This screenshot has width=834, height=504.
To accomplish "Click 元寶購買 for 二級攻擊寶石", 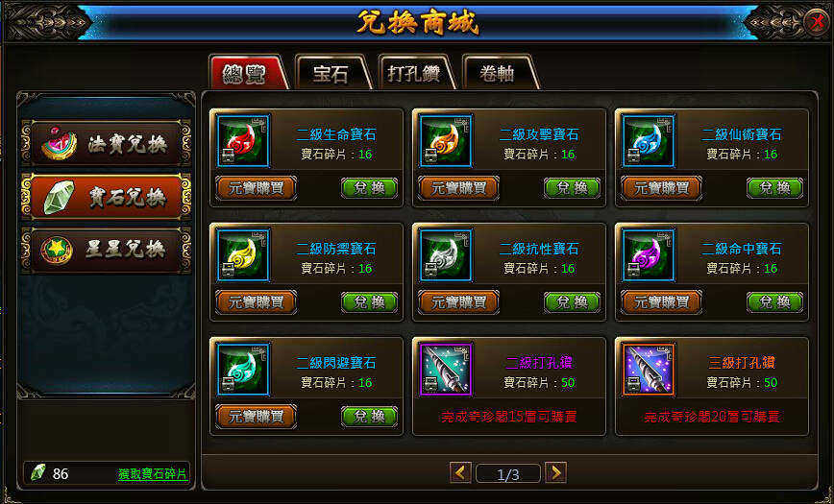I will (x=458, y=188).
